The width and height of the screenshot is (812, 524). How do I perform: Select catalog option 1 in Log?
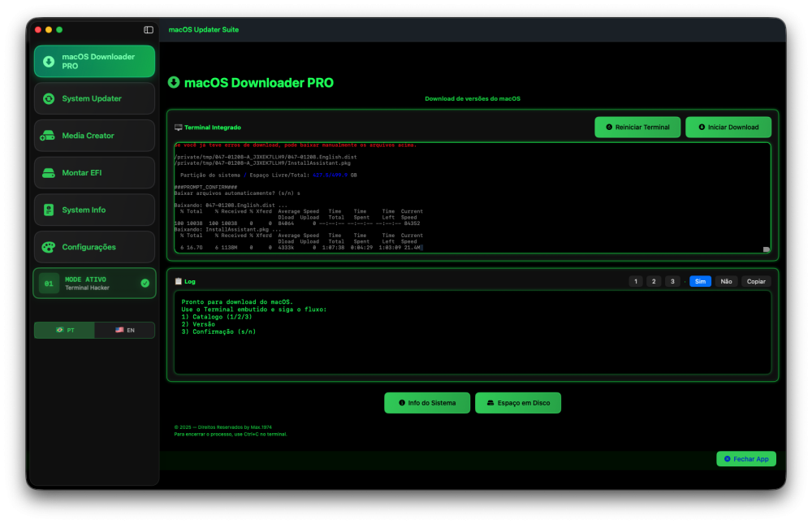click(x=636, y=281)
